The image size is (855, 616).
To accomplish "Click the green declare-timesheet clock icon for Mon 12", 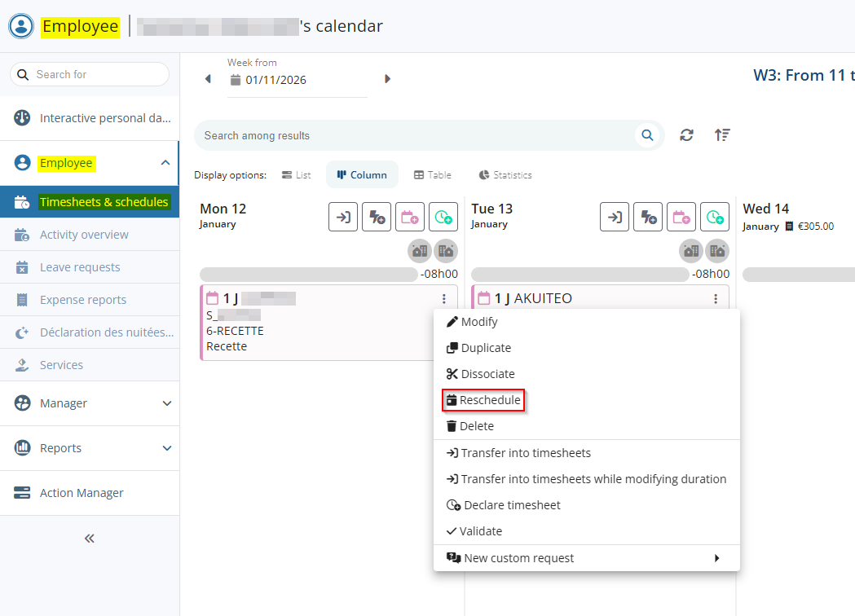I will tap(443, 217).
